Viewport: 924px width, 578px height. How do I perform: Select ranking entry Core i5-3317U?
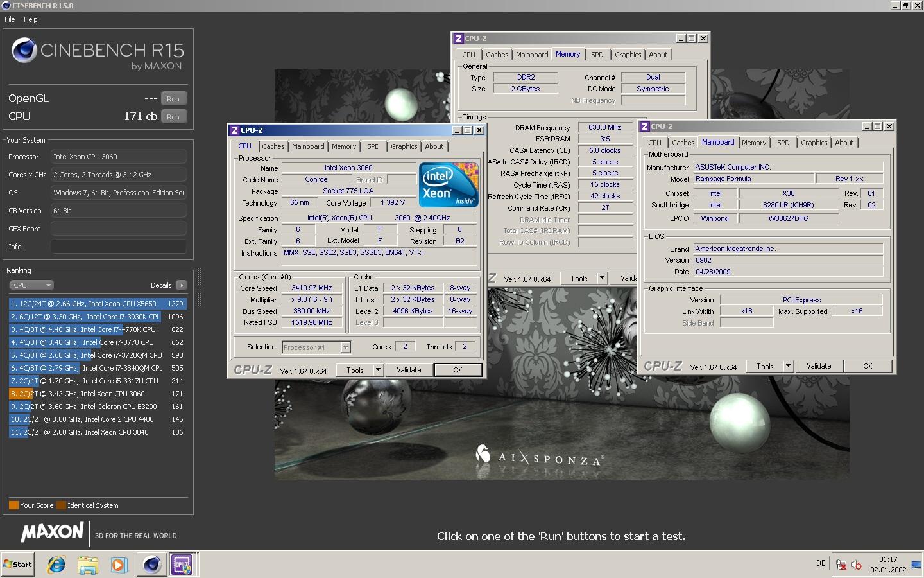pyautogui.click(x=98, y=381)
